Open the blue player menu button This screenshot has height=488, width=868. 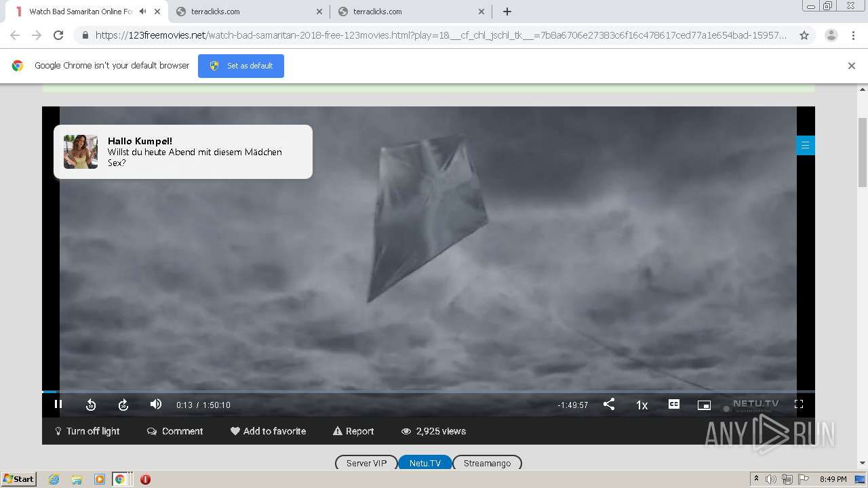[x=805, y=145]
